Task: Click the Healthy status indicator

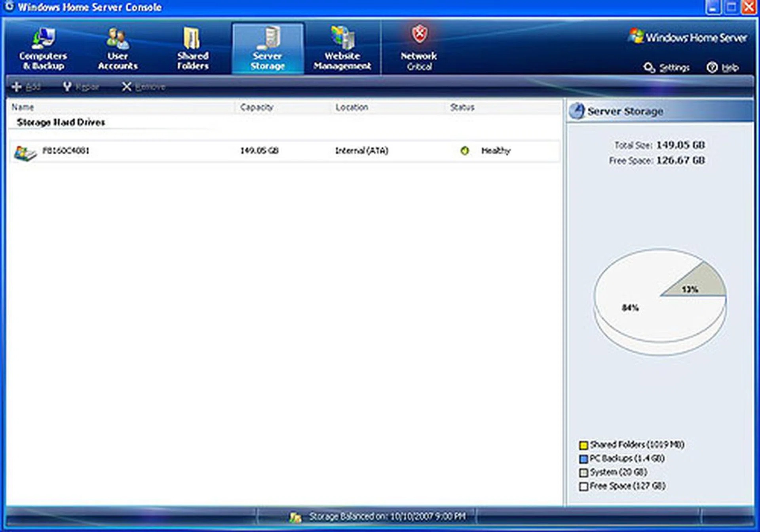Action: coord(465,151)
